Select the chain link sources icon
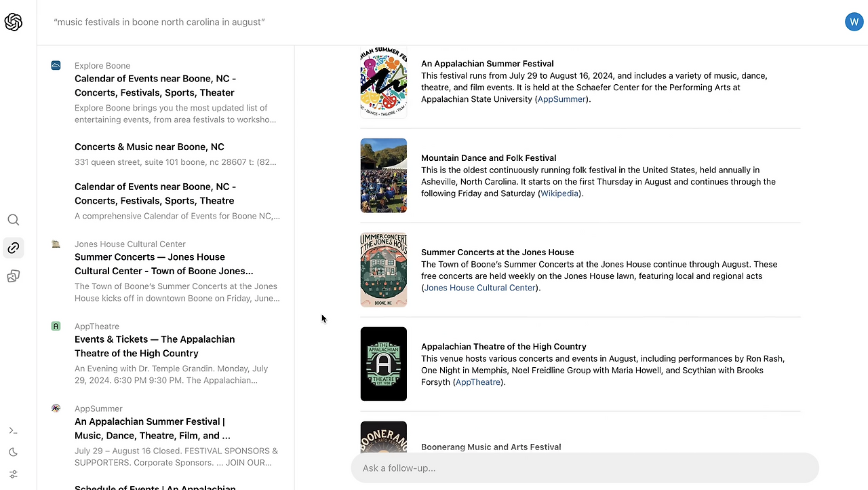 point(14,248)
